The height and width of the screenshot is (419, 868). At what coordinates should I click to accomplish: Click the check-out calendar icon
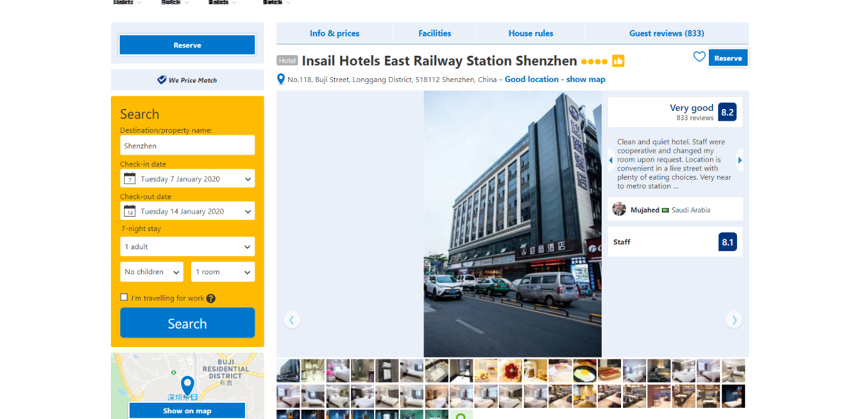130,211
